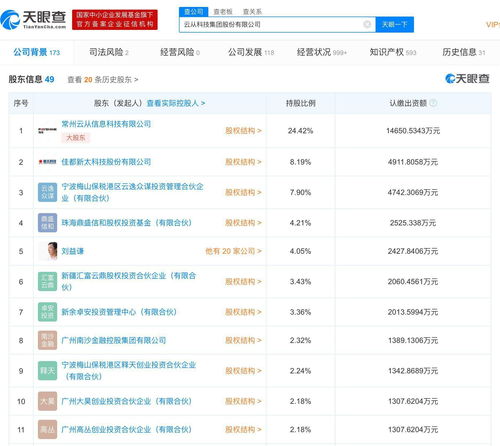Click the 鼎盛信和 shareholder avatar icon
The width and height of the screenshot is (500, 446).
[x=47, y=223]
